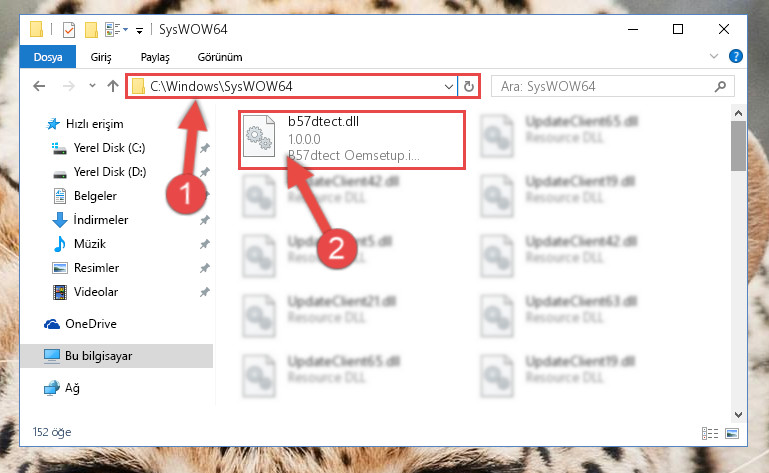Refresh the SysWOW64 folder view
The width and height of the screenshot is (769, 473).
point(469,86)
